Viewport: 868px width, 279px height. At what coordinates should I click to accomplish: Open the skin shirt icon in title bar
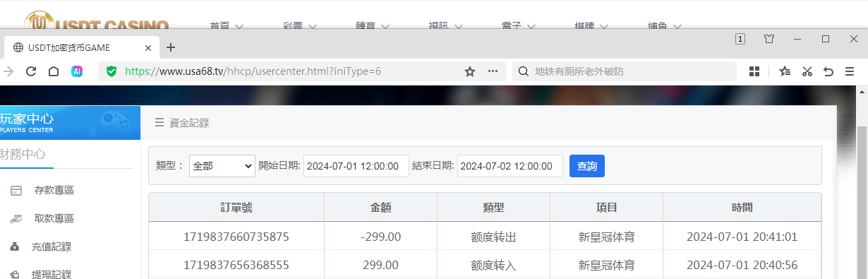coord(769,39)
